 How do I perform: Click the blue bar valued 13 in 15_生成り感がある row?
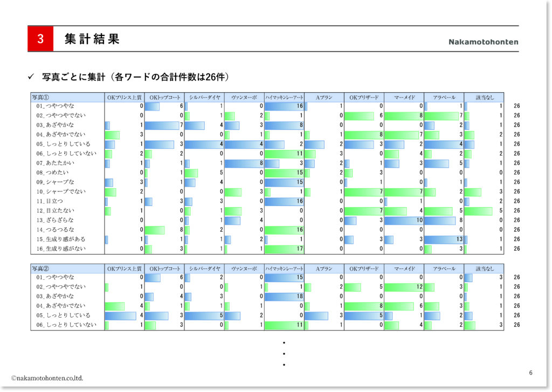(444, 239)
